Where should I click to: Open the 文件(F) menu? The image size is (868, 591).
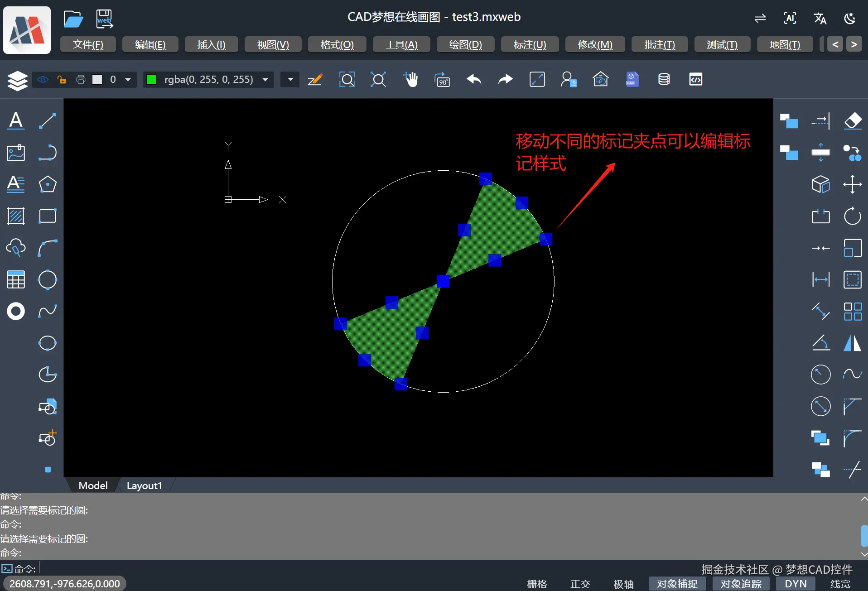88,44
